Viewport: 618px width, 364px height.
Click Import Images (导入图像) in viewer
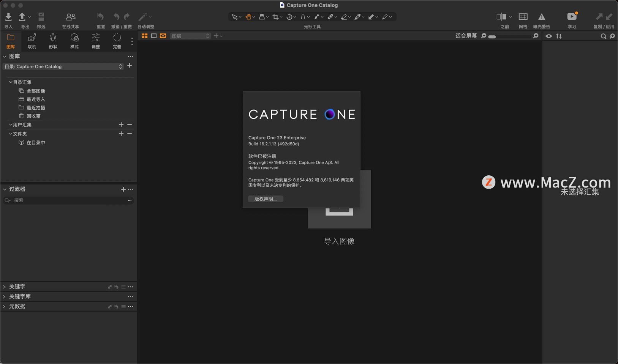point(339,241)
